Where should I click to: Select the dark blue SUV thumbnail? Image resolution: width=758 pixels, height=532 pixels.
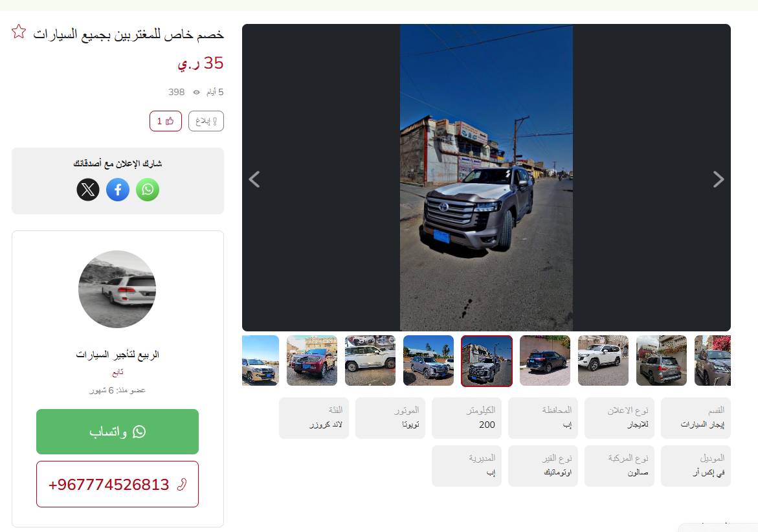(x=545, y=360)
